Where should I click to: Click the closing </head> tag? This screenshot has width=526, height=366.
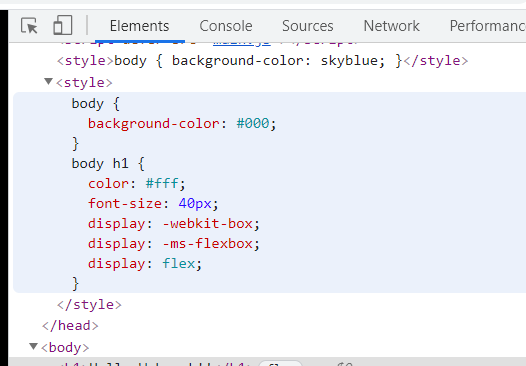pyautogui.click(x=70, y=326)
